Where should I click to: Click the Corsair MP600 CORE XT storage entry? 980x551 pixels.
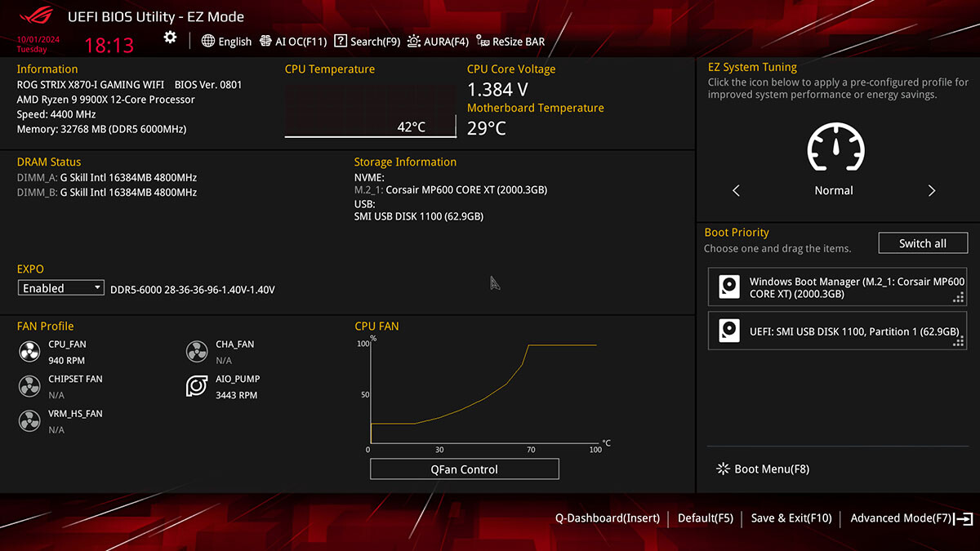451,190
